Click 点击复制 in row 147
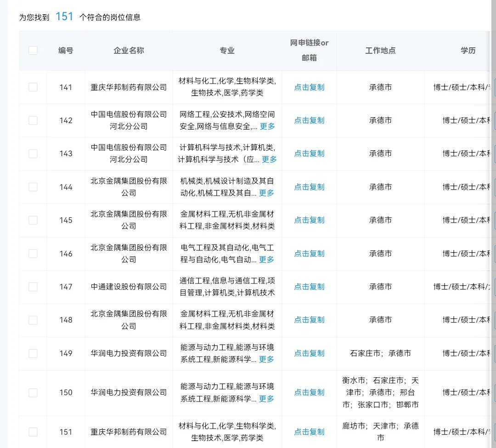This screenshot has height=448, width=496. [310, 287]
